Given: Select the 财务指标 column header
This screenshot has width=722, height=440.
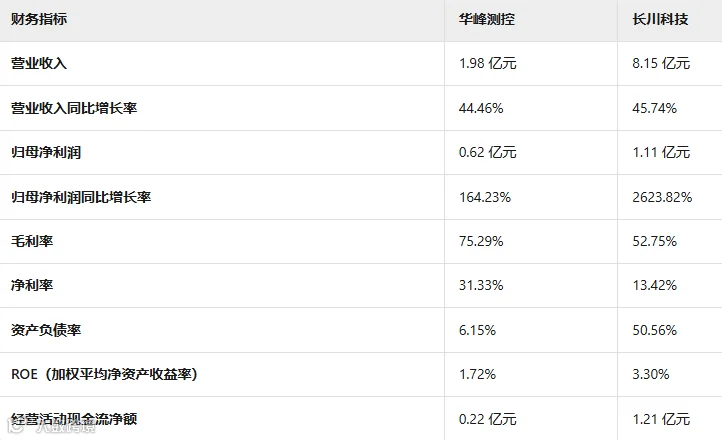Looking at the screenshot, I should [39, 19].
